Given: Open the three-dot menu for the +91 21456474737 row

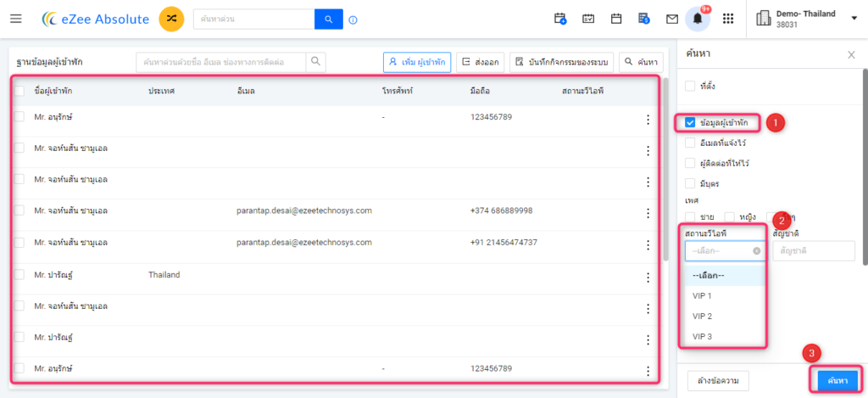Looking at the screenshot, I should coord(647,245).
